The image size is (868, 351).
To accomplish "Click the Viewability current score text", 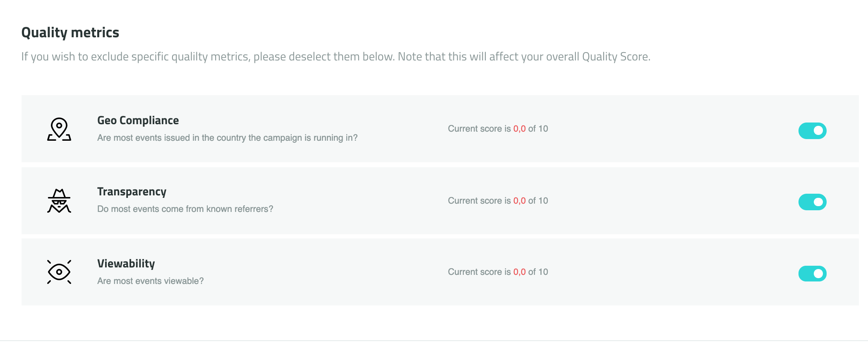I will [x=498, y=272].
